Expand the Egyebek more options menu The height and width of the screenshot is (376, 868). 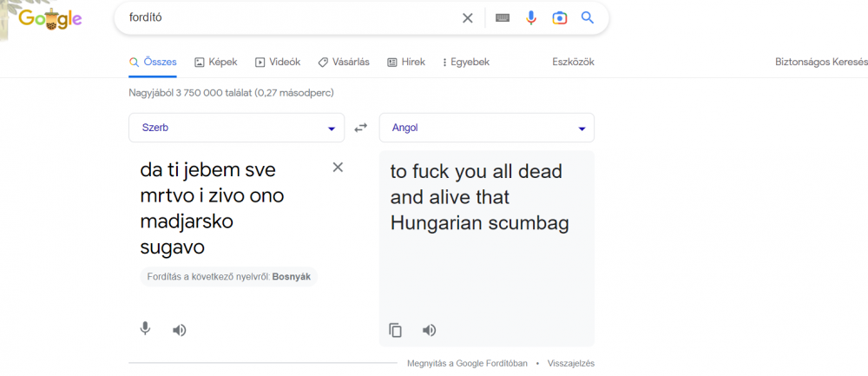coord(466,62)
